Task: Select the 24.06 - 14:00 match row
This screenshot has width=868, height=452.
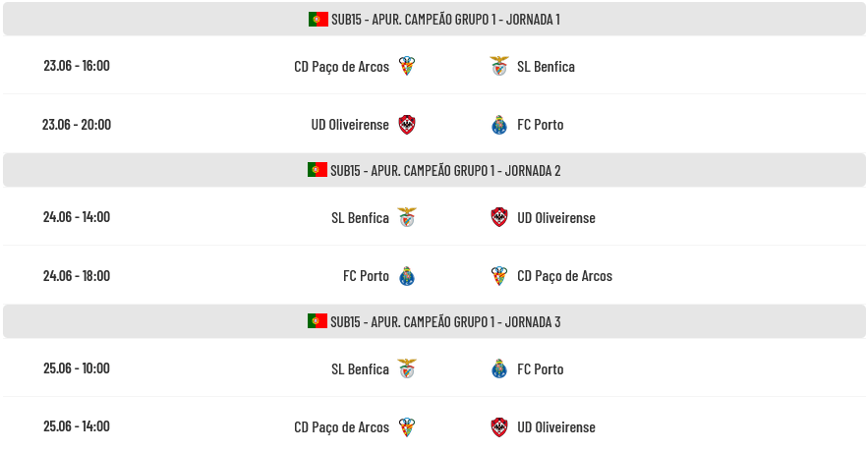Action: [434, 217]
